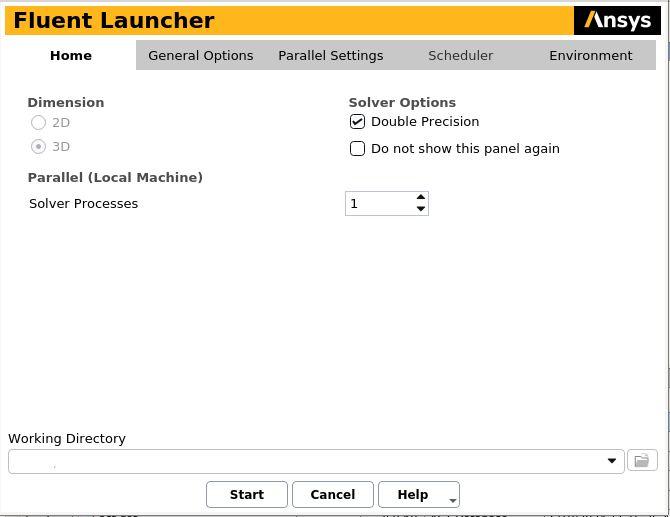Screen dimensions: 670x517
Task: Switch to the Home tab
Action: [x=71, y=56]
